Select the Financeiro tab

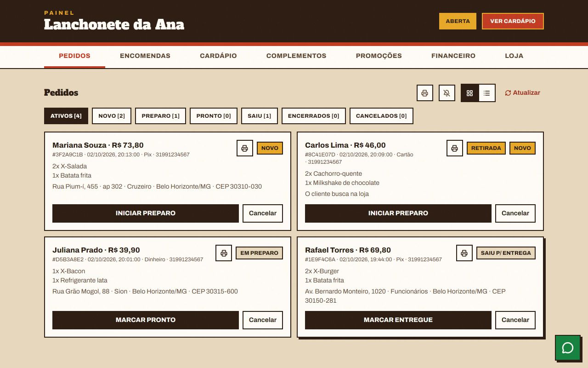pyautogui.click(x=453, y=56)
